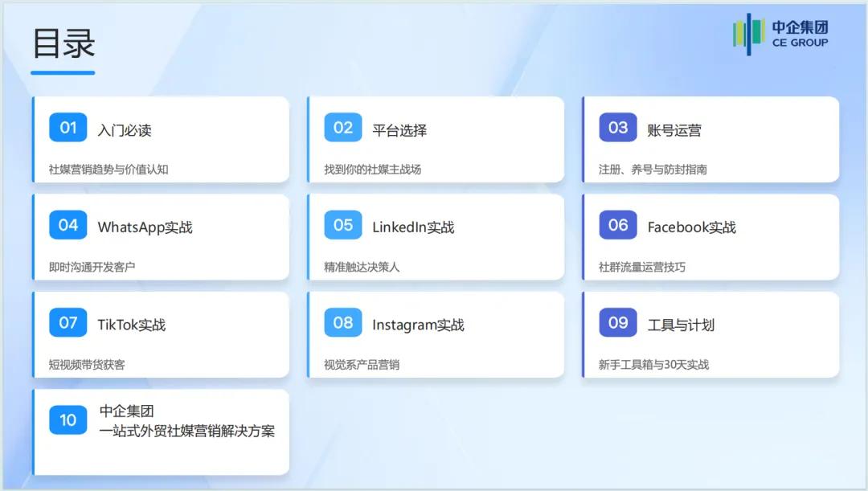868x491 pixels.
Task: Click the CE GROUP logo mark top right
Action: pos(748,34)
